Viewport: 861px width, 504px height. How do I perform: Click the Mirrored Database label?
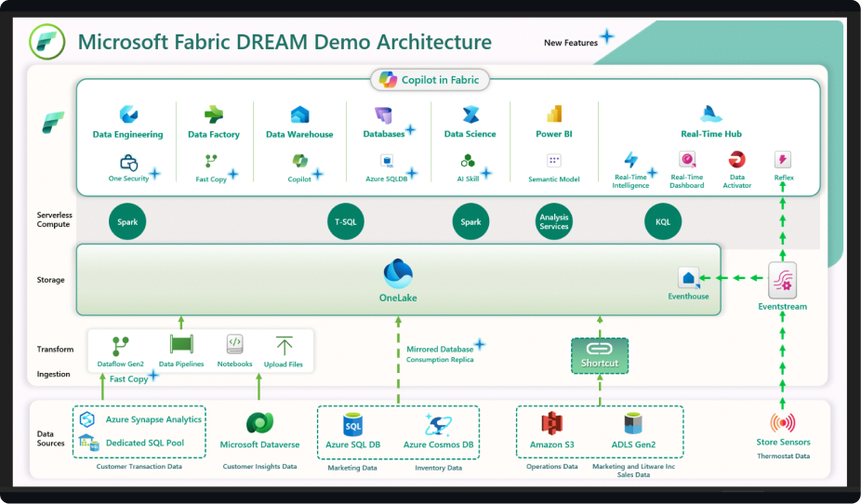[x=440, y=350]
